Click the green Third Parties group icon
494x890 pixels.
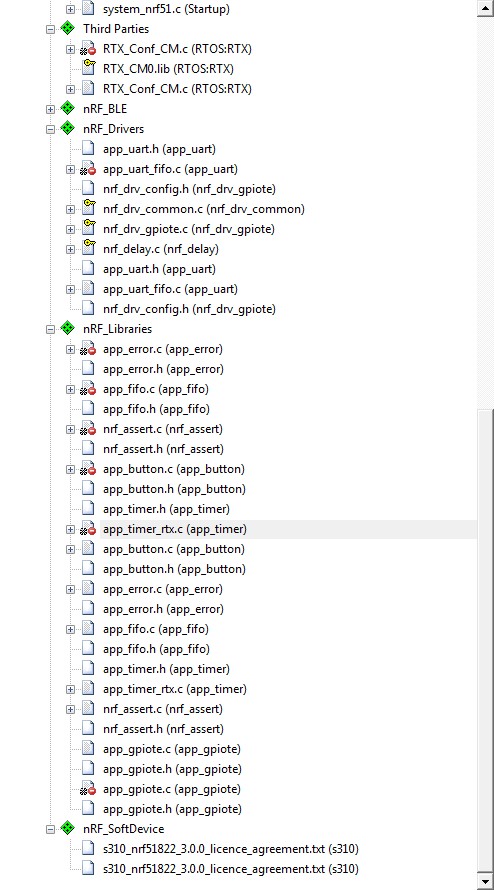pos(68,28)
